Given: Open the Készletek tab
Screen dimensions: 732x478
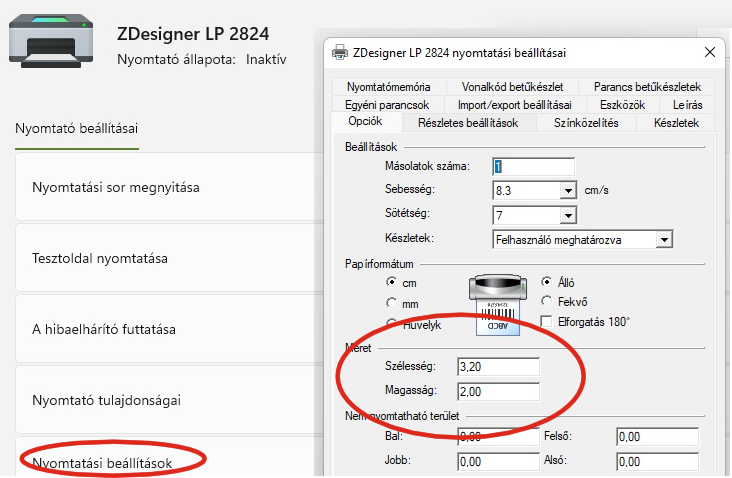Looking at the screenshot, I should 676,123.
